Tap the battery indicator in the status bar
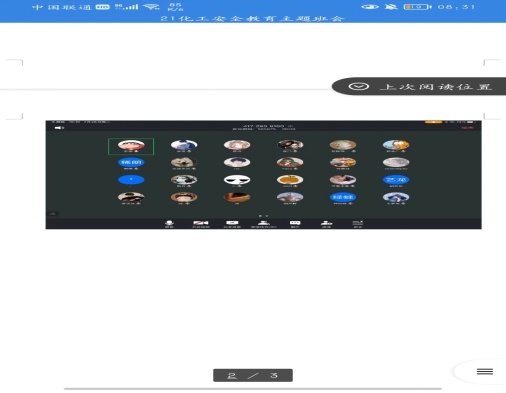 417,7
